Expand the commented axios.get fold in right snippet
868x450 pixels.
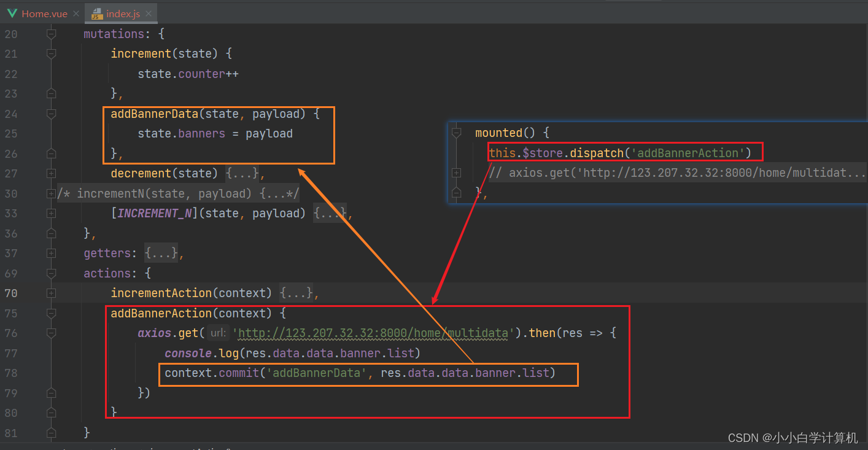point(455,173)
